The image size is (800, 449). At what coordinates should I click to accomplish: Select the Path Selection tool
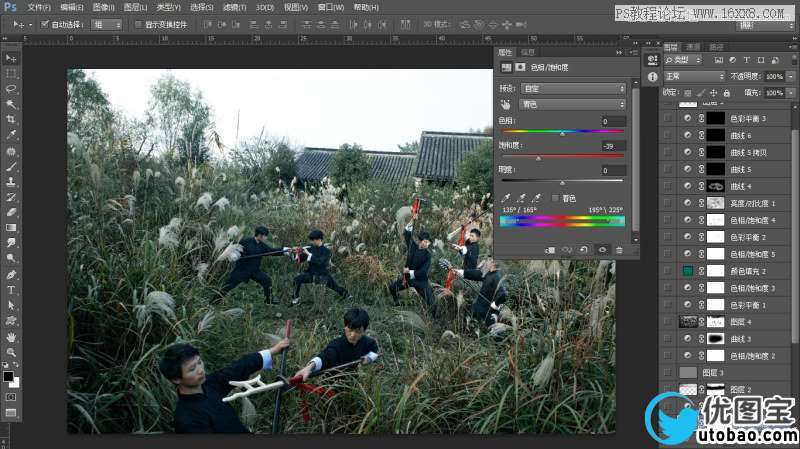[11, 305]
